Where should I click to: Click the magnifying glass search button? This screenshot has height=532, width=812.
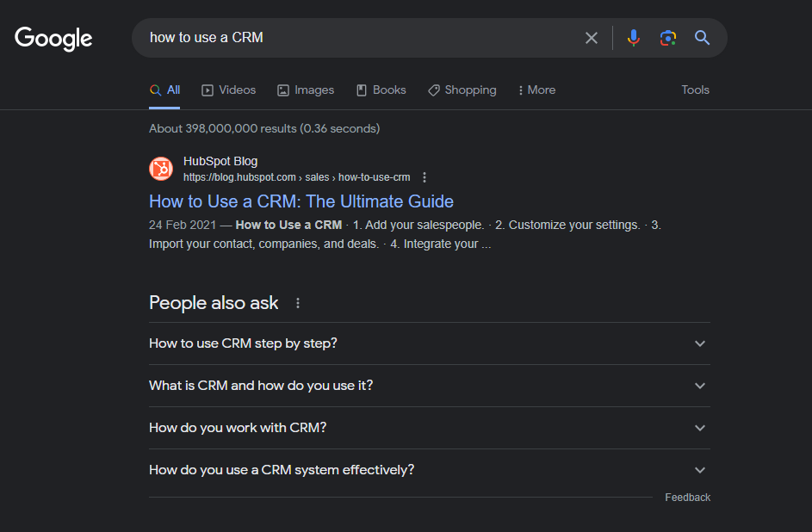pyautogui.click(x=703, y=38)
